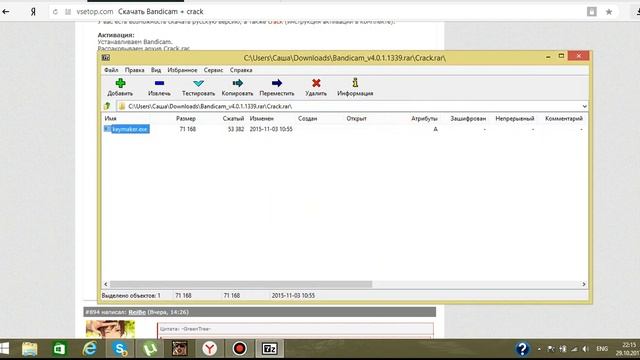Image resolution: width=640 pixels, height=360 pixels.
Task: Bookmark the page with the star icon
Action: point(609,12)
